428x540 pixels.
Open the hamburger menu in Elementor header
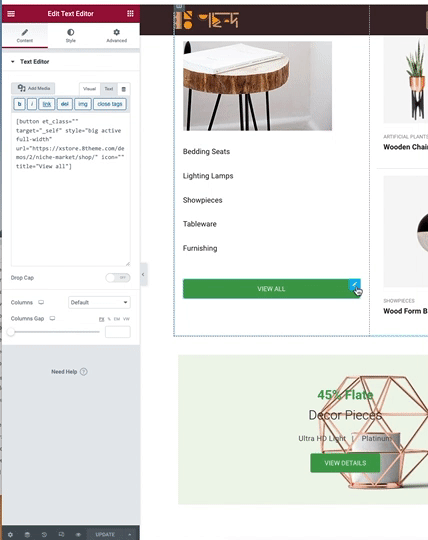pyautogui.click(x=11, y=14)
